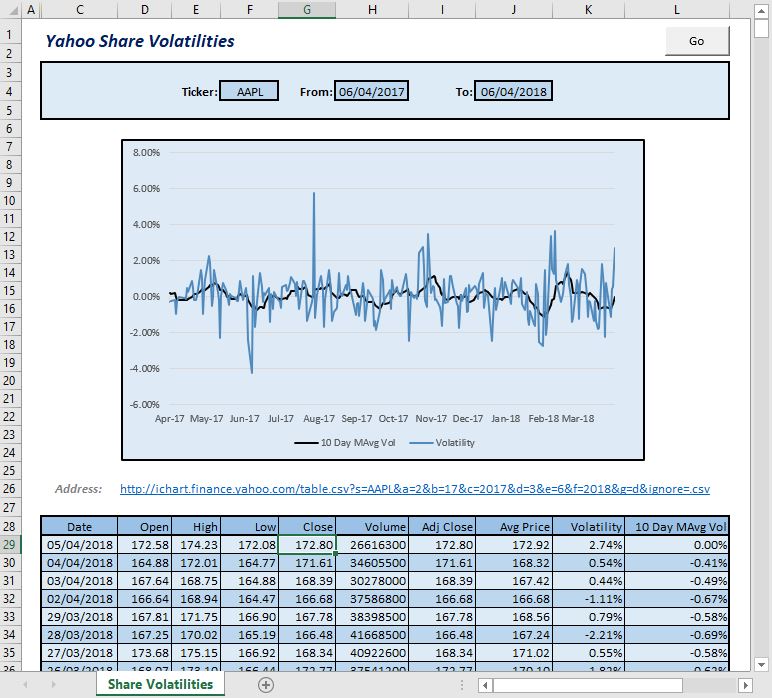Click the 10 Day MAvg Vol header cell
772x698 pixels.
click(x=677, y=527)
